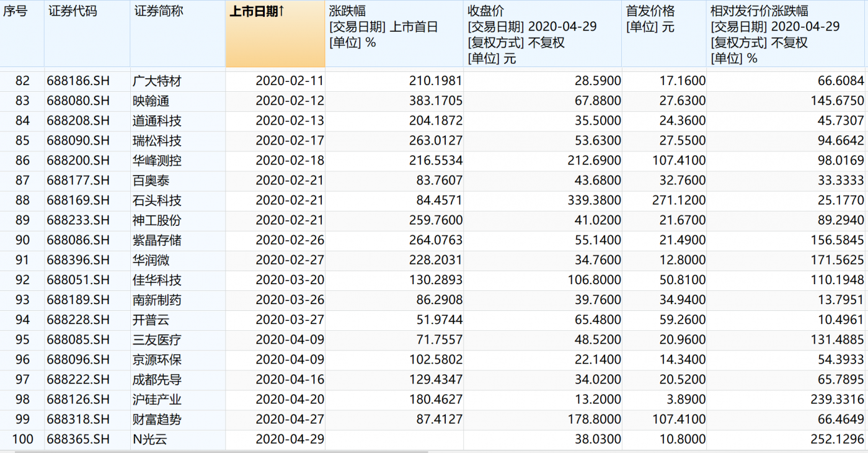
Task: Select the 收盘价 column header
Action: pyautogui.click(x=542, y=34)
